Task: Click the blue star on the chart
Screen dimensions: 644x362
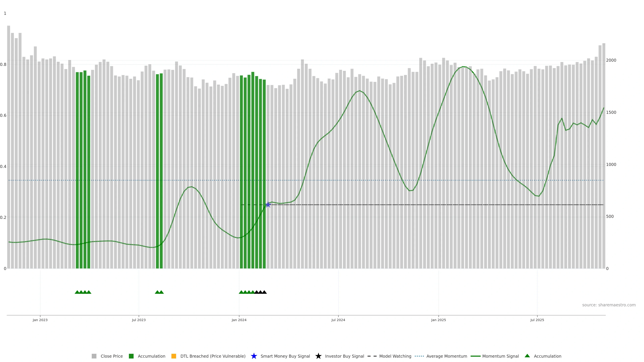Action: pos(268,205)
